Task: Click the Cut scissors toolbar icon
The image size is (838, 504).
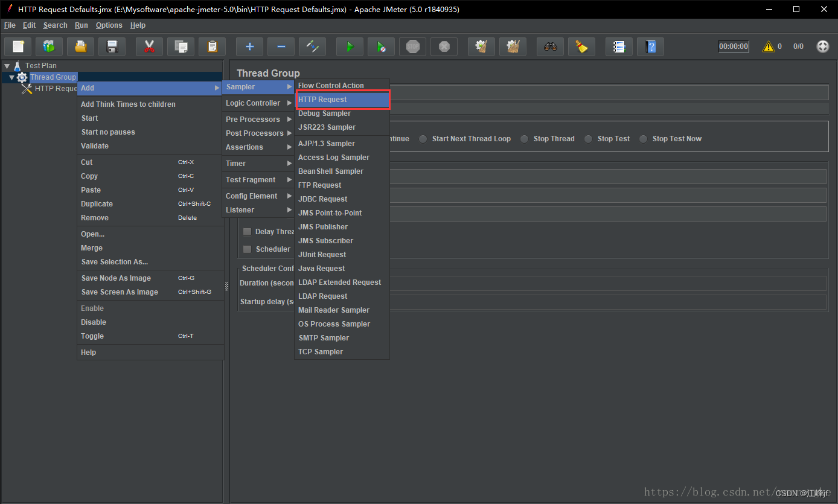Action: click(x=149, y=46)
